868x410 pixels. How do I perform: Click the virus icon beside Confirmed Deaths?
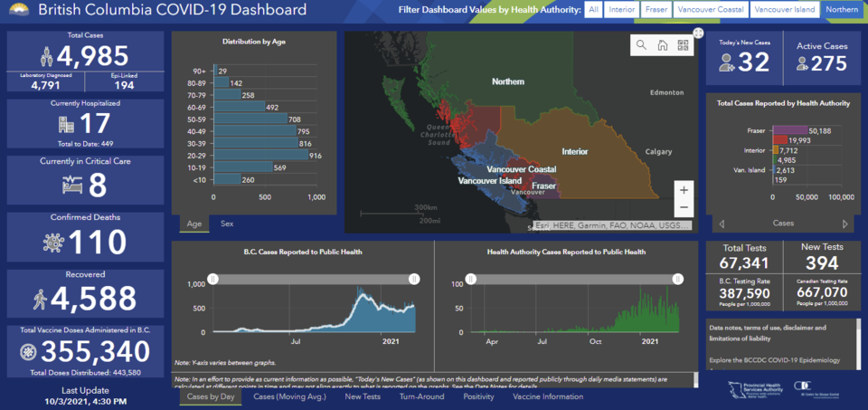click(53, 243)
